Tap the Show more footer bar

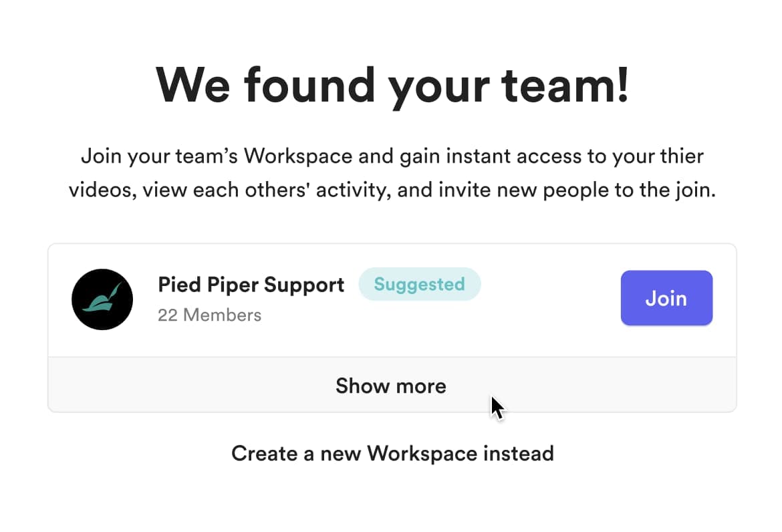click(x=392, y=384)
